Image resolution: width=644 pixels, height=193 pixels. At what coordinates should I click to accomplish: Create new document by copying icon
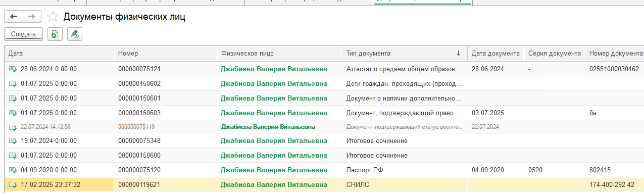(x=55, y=34)
